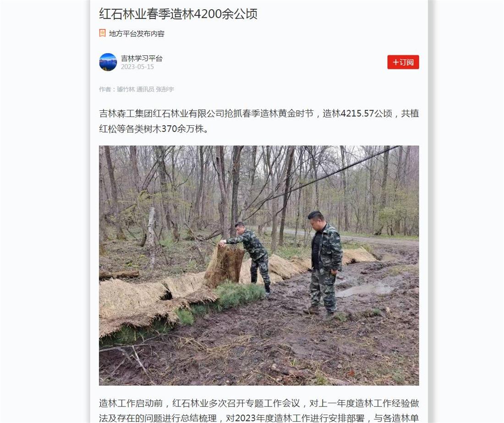This screenshot has height=423, width=504.
Task: Select the article title 红石林业春季造林4200余公顷
Action: [x=178, y=14]
